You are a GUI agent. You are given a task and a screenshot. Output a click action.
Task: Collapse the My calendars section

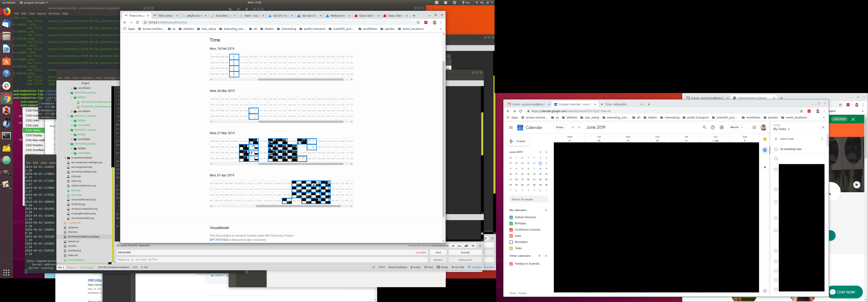[546, 210]
